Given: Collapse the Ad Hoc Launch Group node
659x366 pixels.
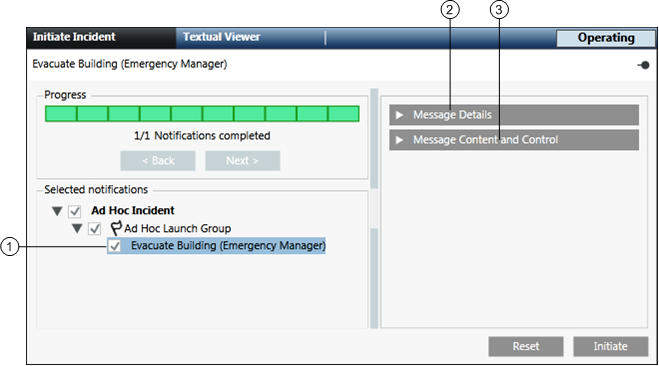Looking at the screenshot, I should (77, 229).
